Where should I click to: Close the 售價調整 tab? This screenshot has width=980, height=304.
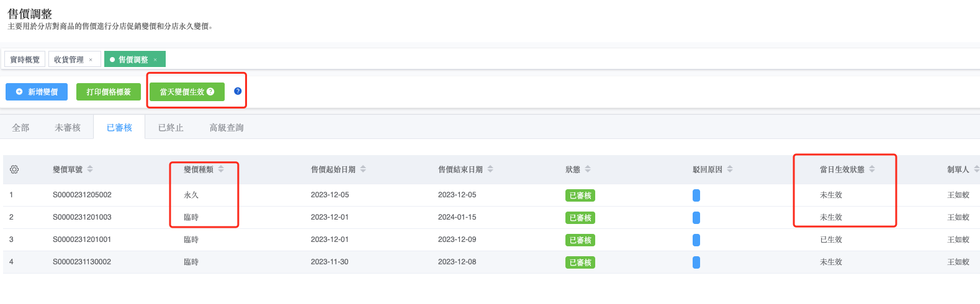coord(155,60)
